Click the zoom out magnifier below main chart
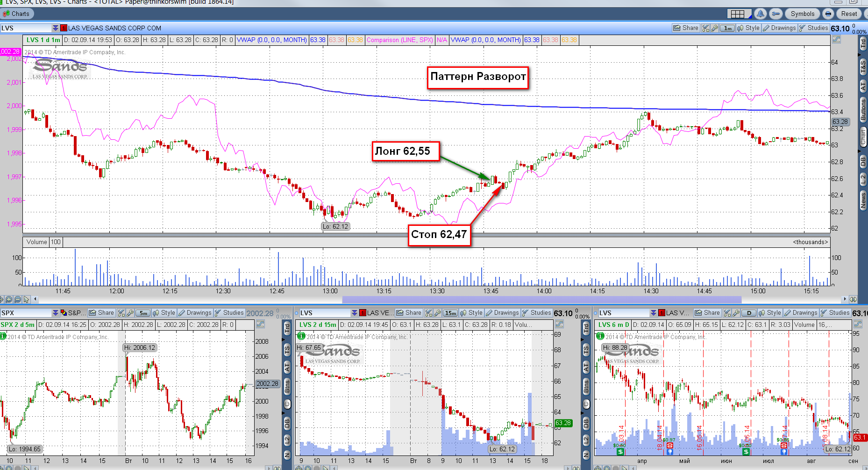The width and height of the screenshot is (868, 470). coord(18,299)
